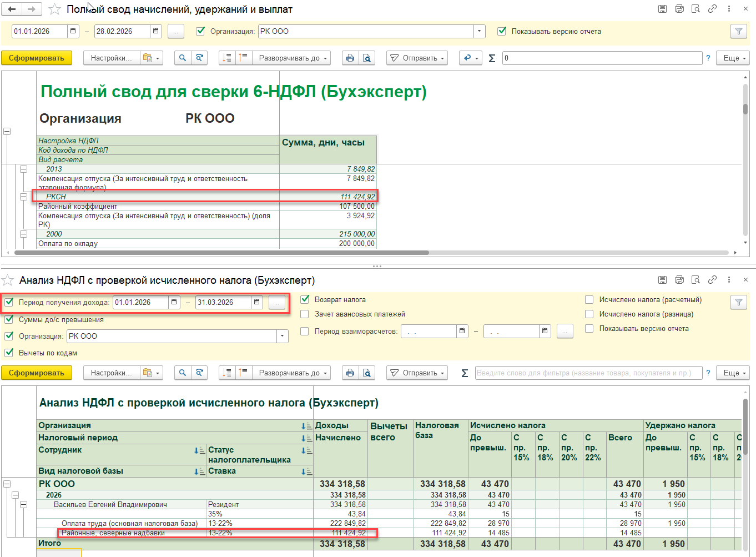Click 'Настройки...' button in lower report
Image resolution: width=756 pixels, height=557 pixels.
coord(111,373)
